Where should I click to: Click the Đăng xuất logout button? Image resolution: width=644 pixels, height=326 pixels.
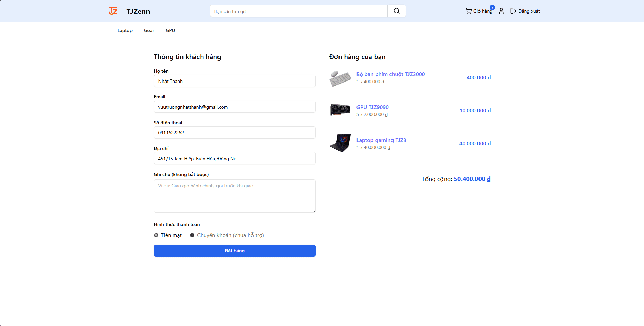pos(525,11)
